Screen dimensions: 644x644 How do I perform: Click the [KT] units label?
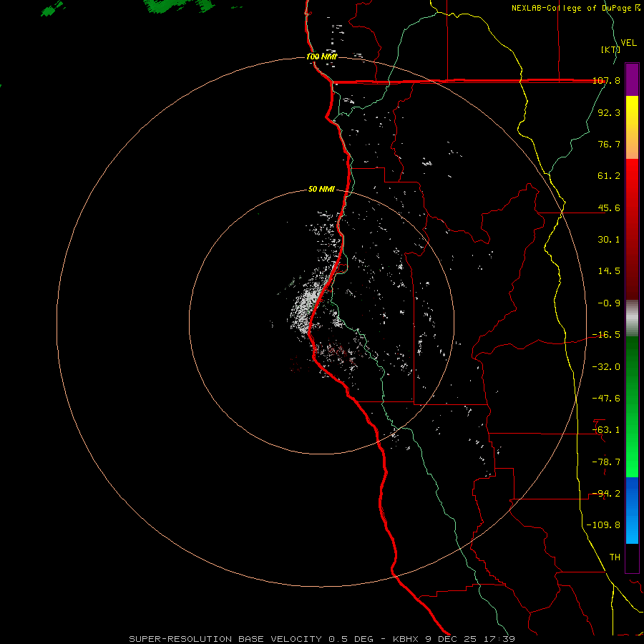coord(610,49)
